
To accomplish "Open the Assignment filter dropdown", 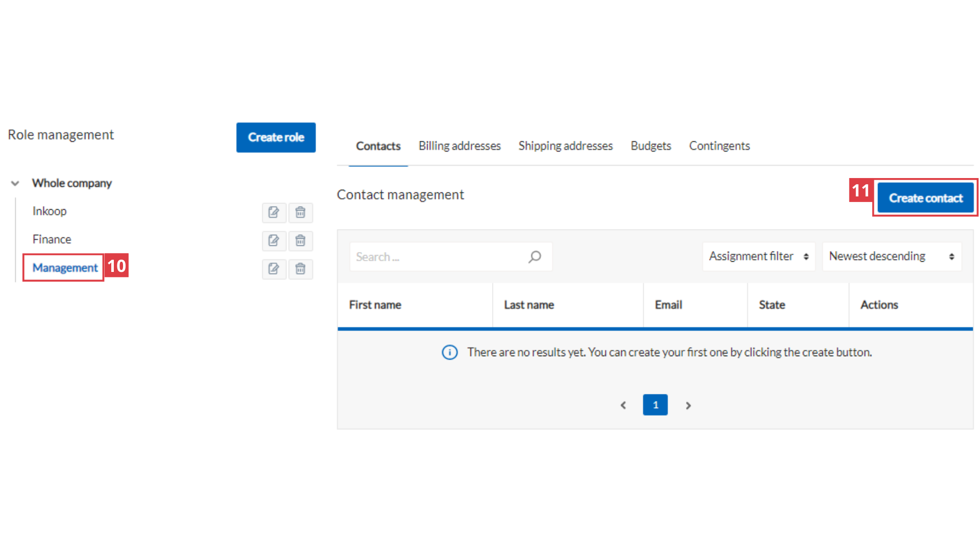I will tap(759, 257).
